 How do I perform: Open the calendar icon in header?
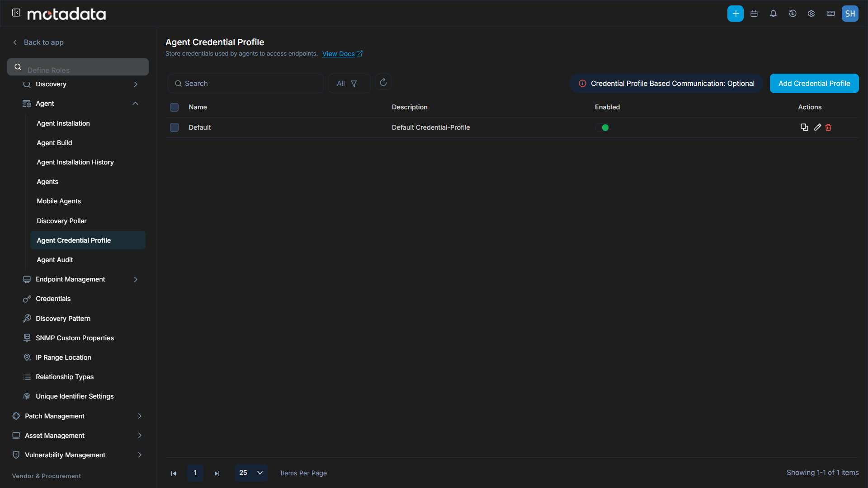[754, 14]
